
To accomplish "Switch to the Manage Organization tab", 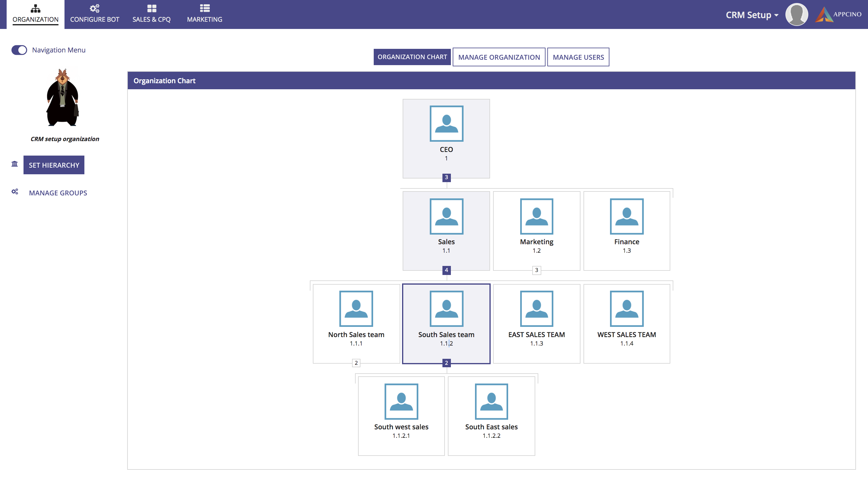I will click(x=499, y=57).
